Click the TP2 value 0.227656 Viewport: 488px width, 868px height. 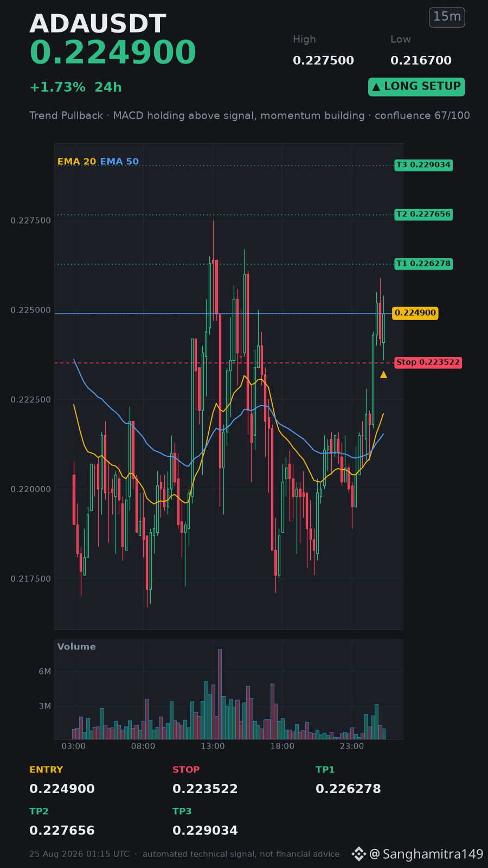62,831
